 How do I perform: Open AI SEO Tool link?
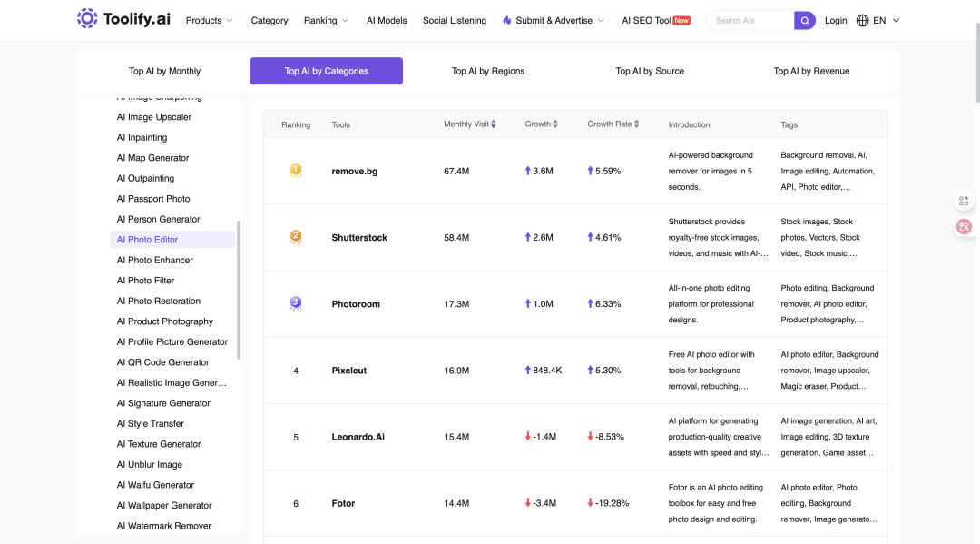[646, 21]
